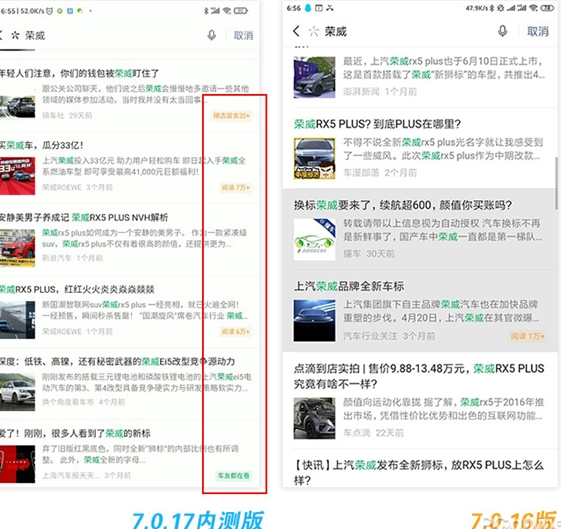Viewport: 561px width, 529px height.
Task: Tap the 阅读 1万+ tag in the 7.0.16 screen
Action: pos(528,336)
